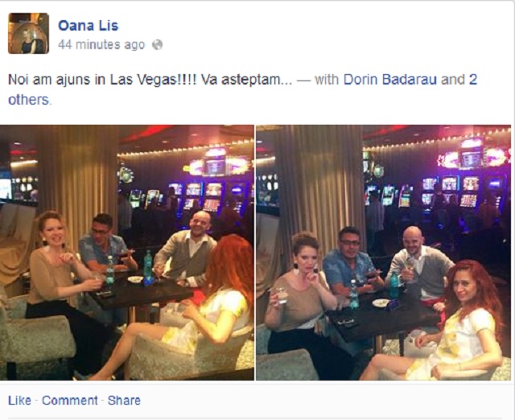Screen dimensions: 515x420
Task: Open the Oana Lis profile name link
Action: click(x=88, y=26)
